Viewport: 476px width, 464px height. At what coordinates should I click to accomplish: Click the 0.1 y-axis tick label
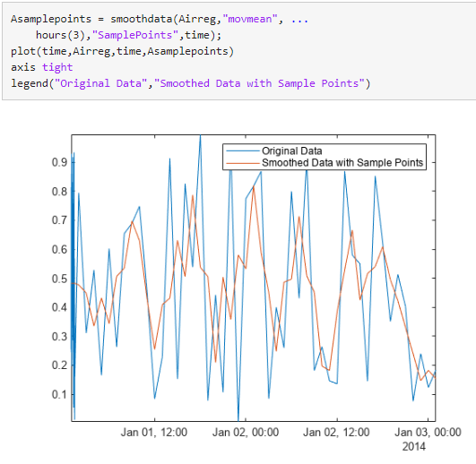pyautogui.click(x=59, y=394)
